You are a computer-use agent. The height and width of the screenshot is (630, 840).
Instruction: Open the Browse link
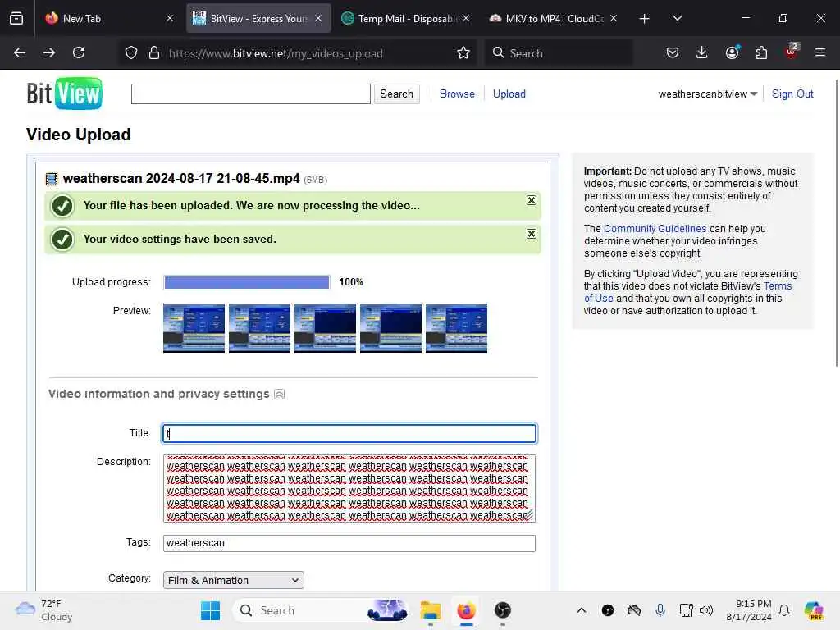(x=457, y=94)
